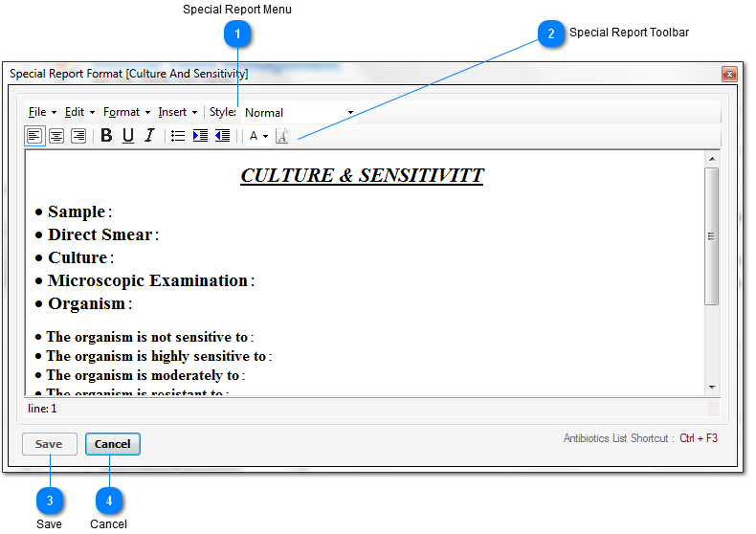Image resolution: width=756 pixels, height=534 pixels.
Task: Open the Style combo box showing Normal
Action: click(299, 113)
